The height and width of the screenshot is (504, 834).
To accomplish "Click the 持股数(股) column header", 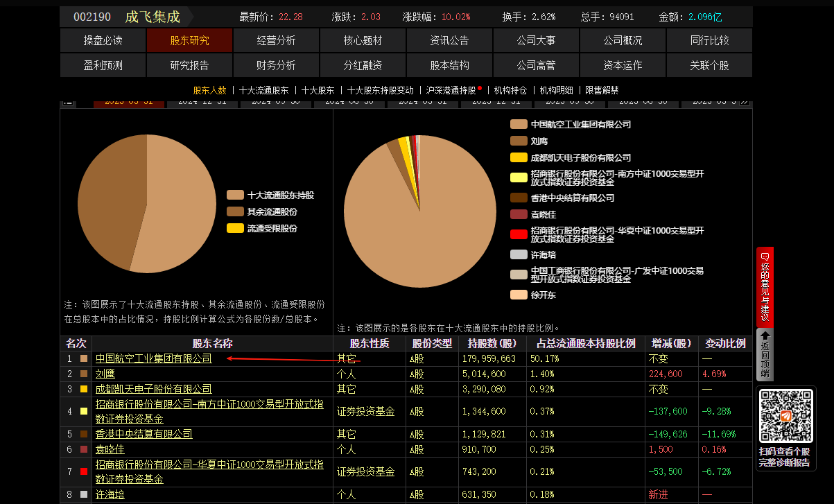I will coord(492,343).
